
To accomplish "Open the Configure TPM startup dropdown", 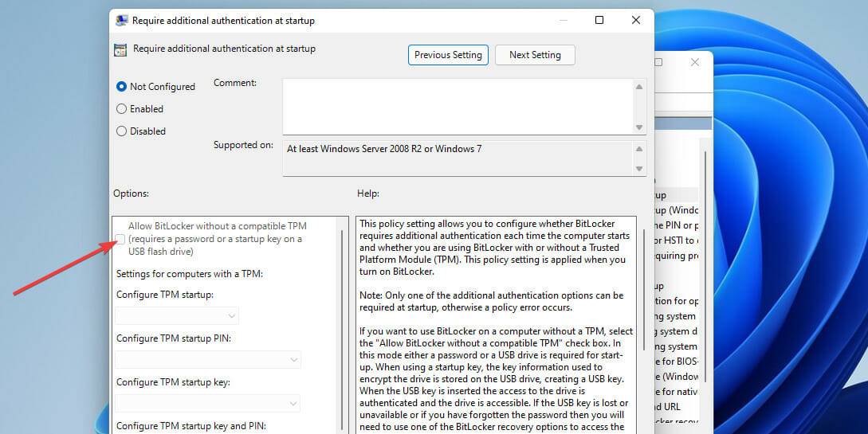I will pos(177,316).
